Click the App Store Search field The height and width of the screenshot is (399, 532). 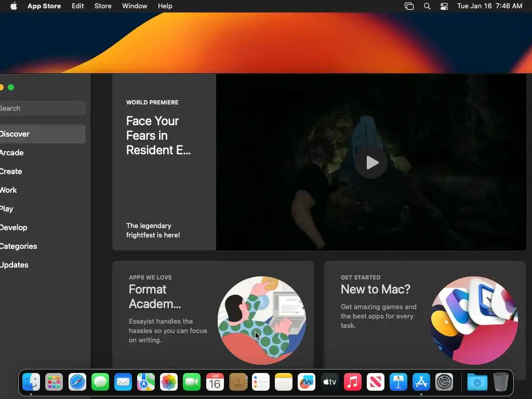(x=43, y=108)
